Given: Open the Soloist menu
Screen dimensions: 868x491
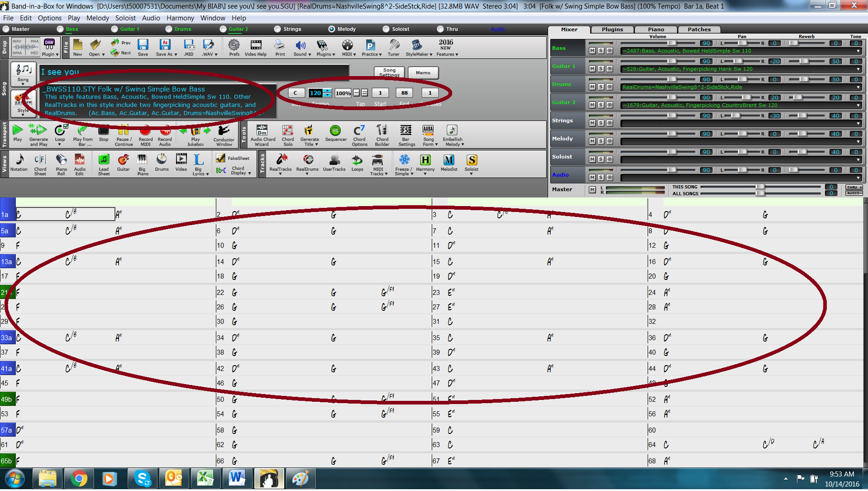Looking at the screenshot, I should (125, 18).
